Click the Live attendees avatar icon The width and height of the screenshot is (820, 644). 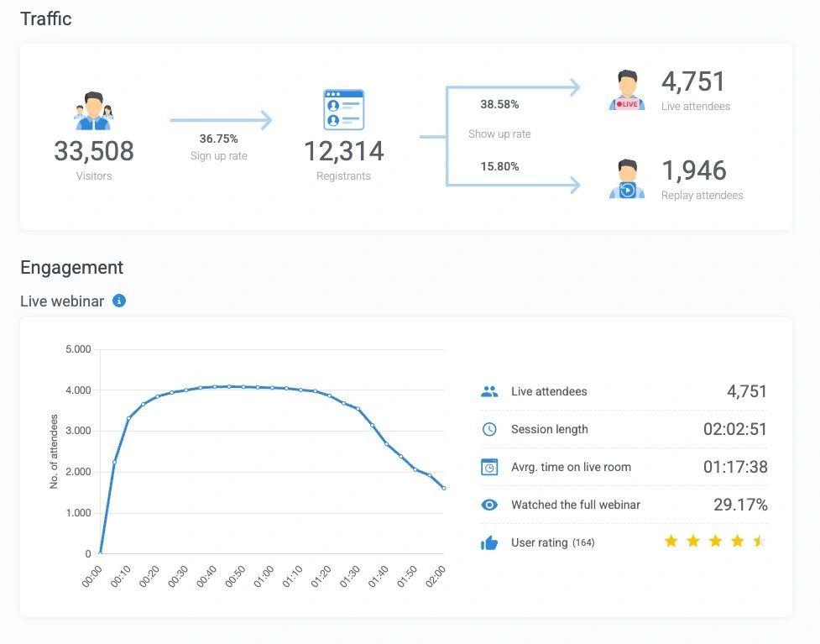click(x=627, y=90)
